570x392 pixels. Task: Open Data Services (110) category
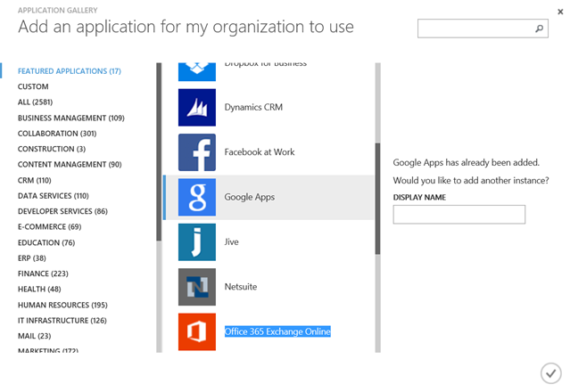pos(54,196)
